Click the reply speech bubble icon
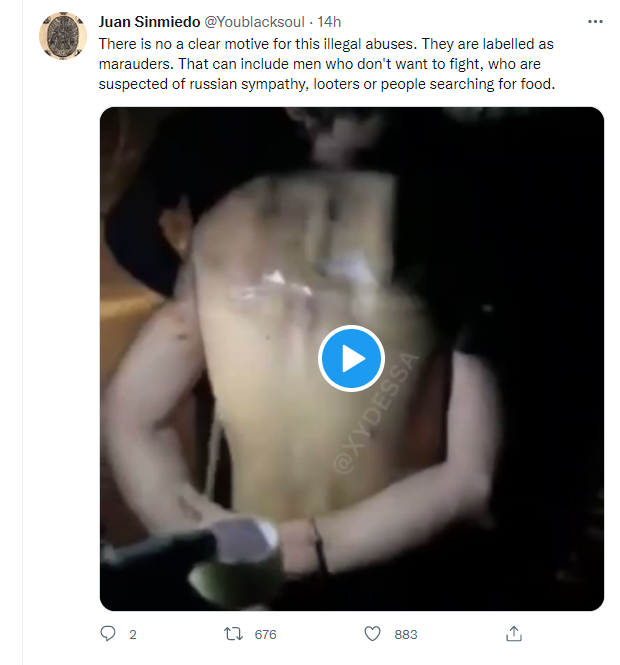The width and height of the screenshot is (620, 665). 108,634
